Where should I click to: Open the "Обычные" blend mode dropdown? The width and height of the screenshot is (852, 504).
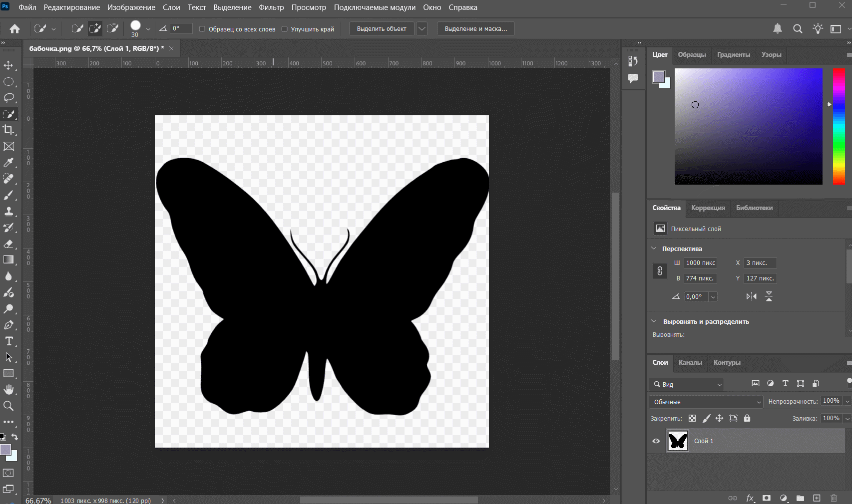(x=706, y=402)
